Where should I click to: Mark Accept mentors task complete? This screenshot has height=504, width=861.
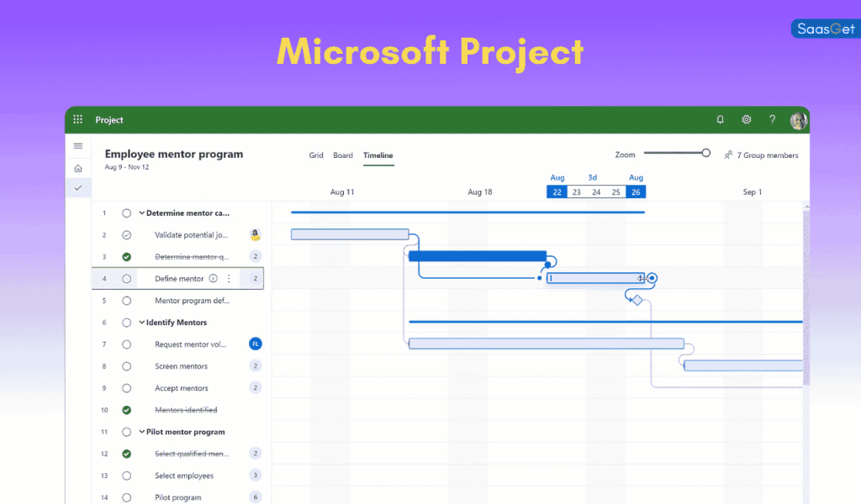coord(126,388)
